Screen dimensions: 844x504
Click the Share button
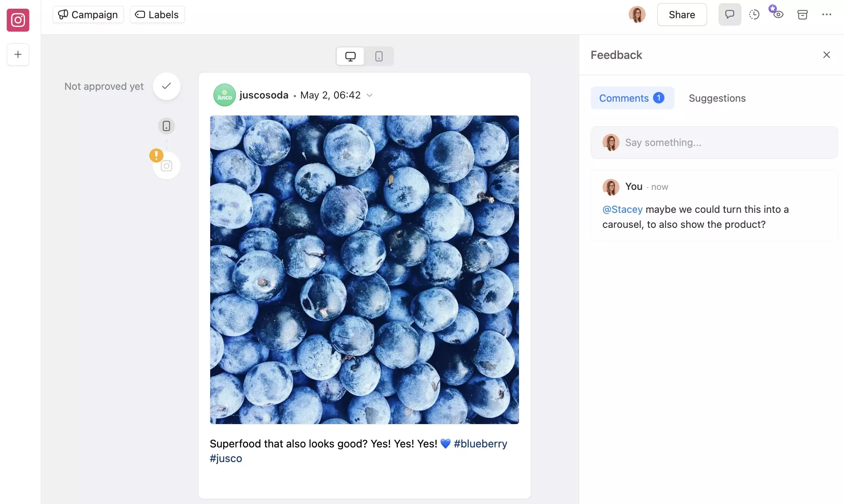coord(682,15)
